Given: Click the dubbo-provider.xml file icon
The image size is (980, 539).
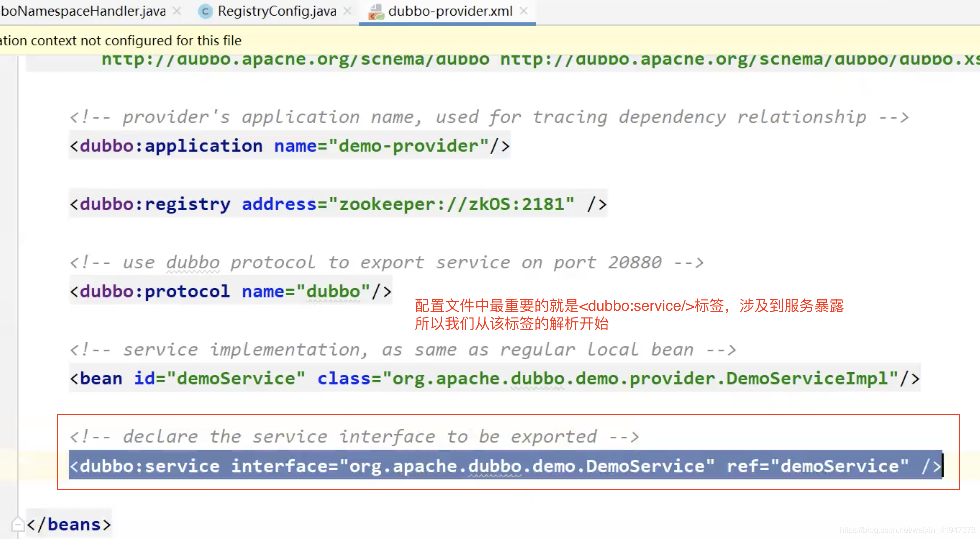Looking at the screenshot, I should coord(376,12).
